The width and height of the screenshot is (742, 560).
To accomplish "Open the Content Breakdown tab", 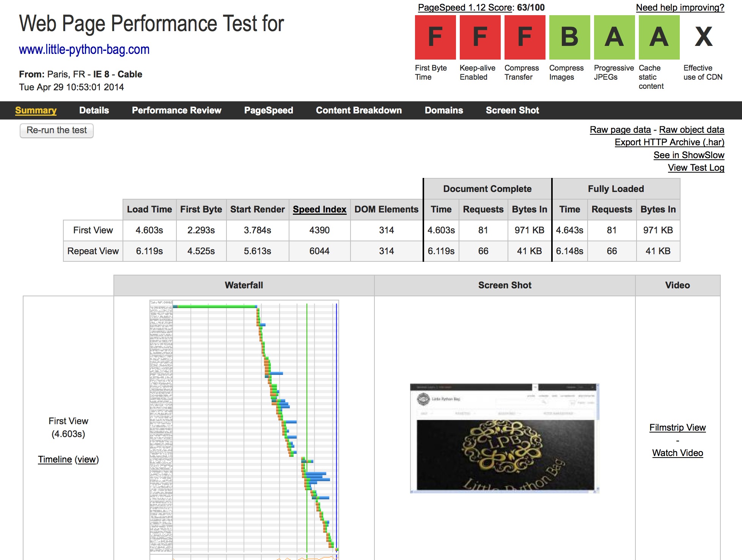I will click(358, 110).
